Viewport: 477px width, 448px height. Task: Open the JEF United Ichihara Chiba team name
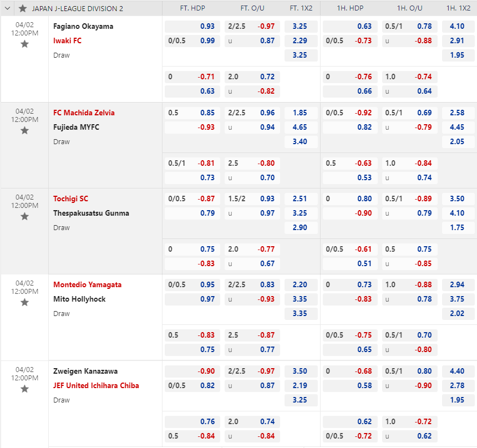pyautogui.click(x=96, y=386)
